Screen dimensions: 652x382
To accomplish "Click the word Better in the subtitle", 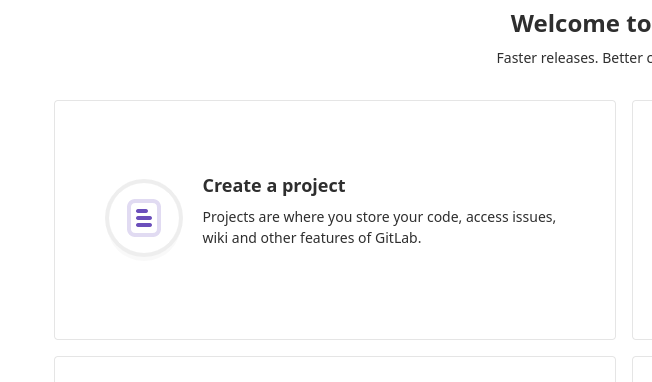I will point(621,58).
